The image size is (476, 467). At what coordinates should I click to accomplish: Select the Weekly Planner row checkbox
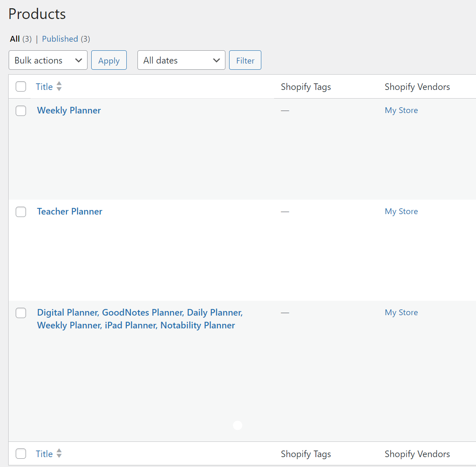(x=21, y=111)
